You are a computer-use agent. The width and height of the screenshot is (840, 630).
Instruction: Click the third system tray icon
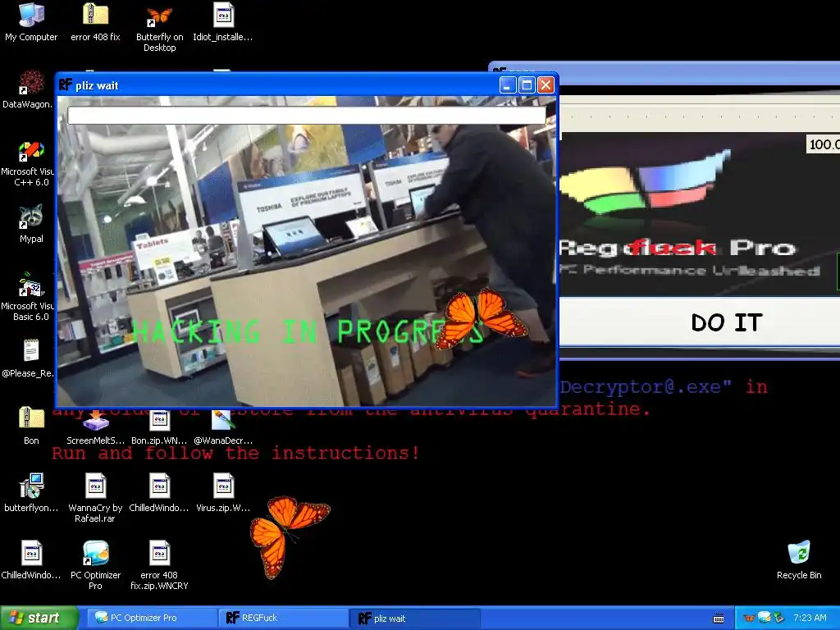coord(778,618)
